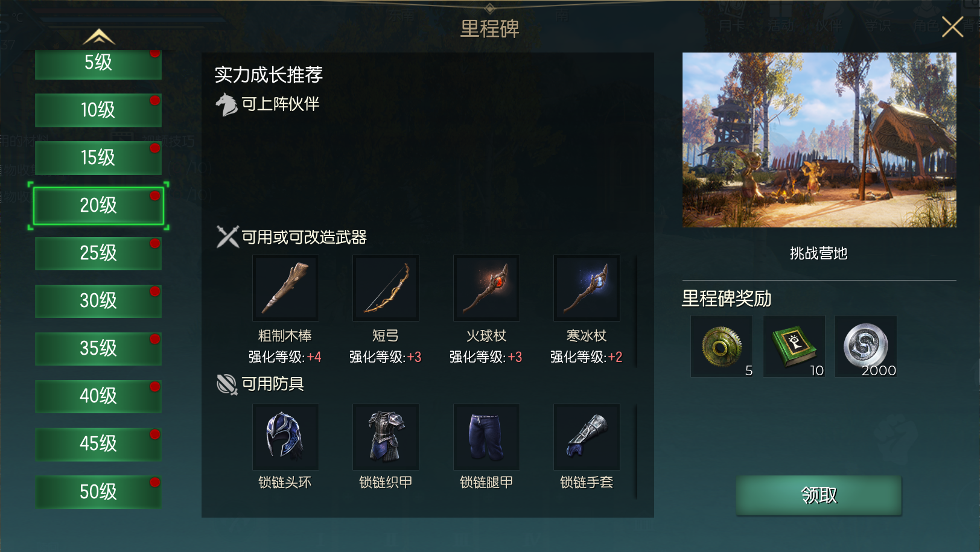Open the 50级 milestone tab
The image size is (980, 552).
98,492
